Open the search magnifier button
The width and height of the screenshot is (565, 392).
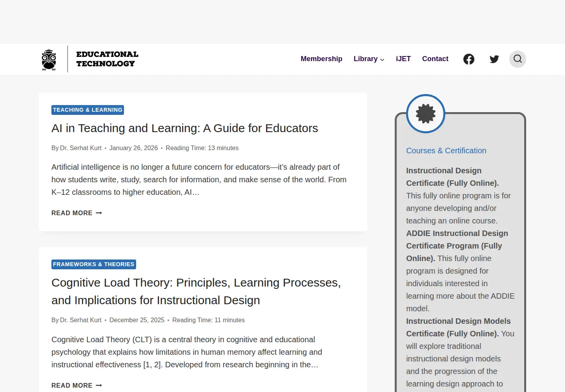[x=518, y=59]
